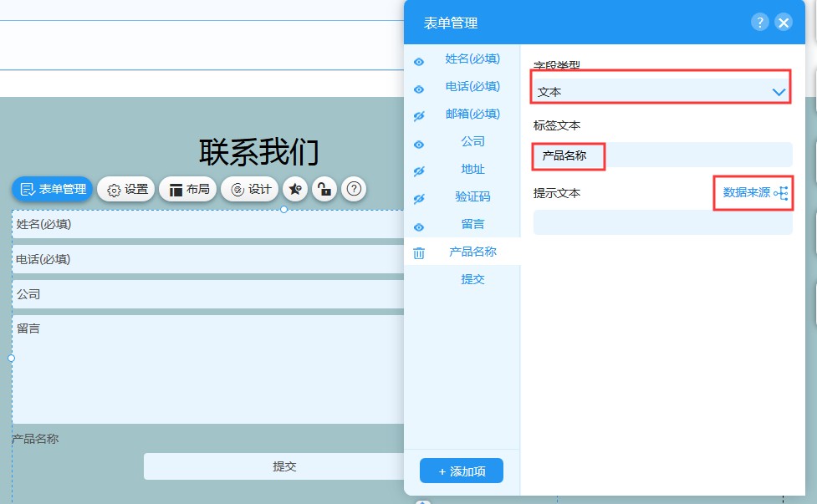Click the empty 提示文本 input field
This screenshot has height=504, width=817.
point(662,222)
